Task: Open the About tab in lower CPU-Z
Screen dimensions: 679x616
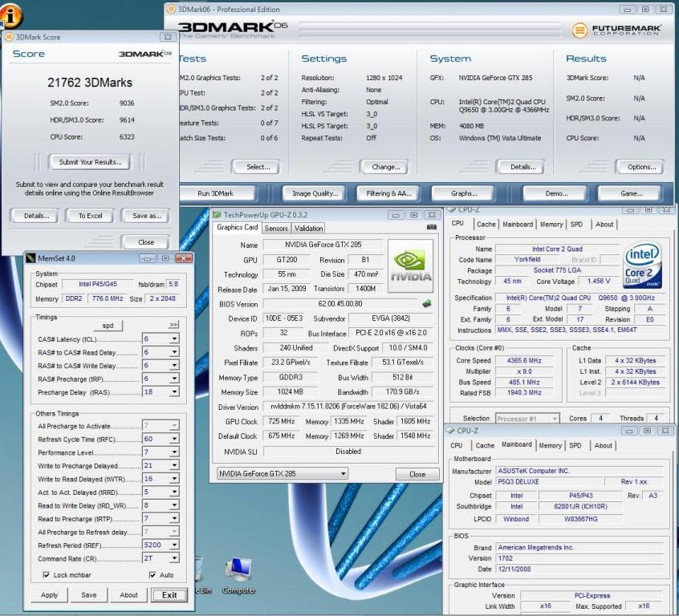Action: point(604,445)
